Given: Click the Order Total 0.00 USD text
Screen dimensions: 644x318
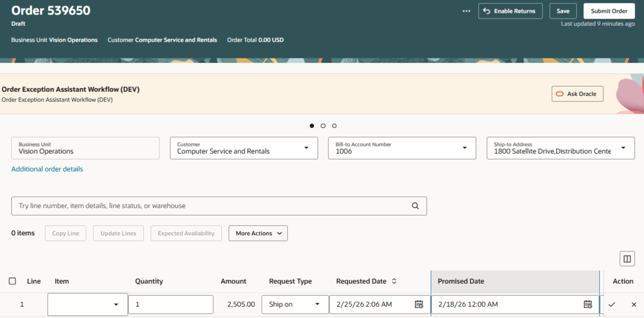Looking at the screenshot, I should pyautogui.click(x=256, y=40).
